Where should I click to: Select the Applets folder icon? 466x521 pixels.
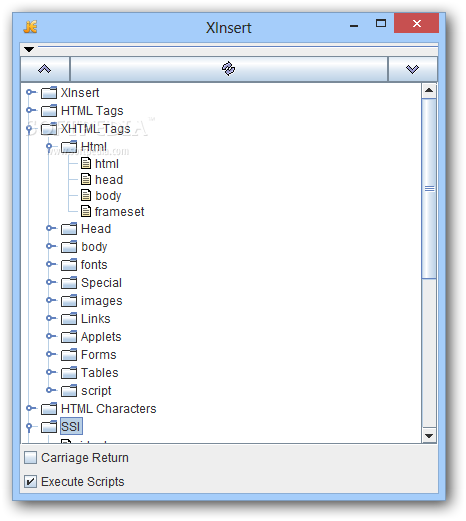69,337
